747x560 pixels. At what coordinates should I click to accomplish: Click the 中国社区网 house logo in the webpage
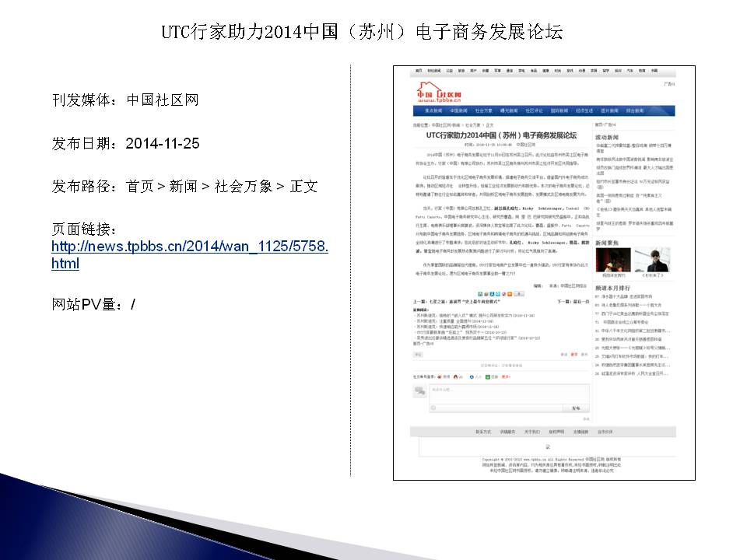(439, 93)
